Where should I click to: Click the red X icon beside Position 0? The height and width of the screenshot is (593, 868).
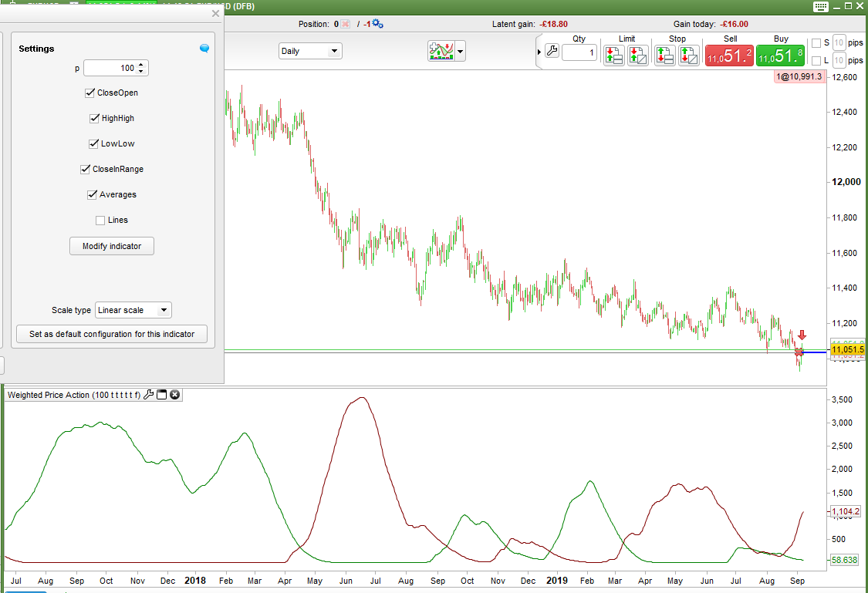[345, 24]
